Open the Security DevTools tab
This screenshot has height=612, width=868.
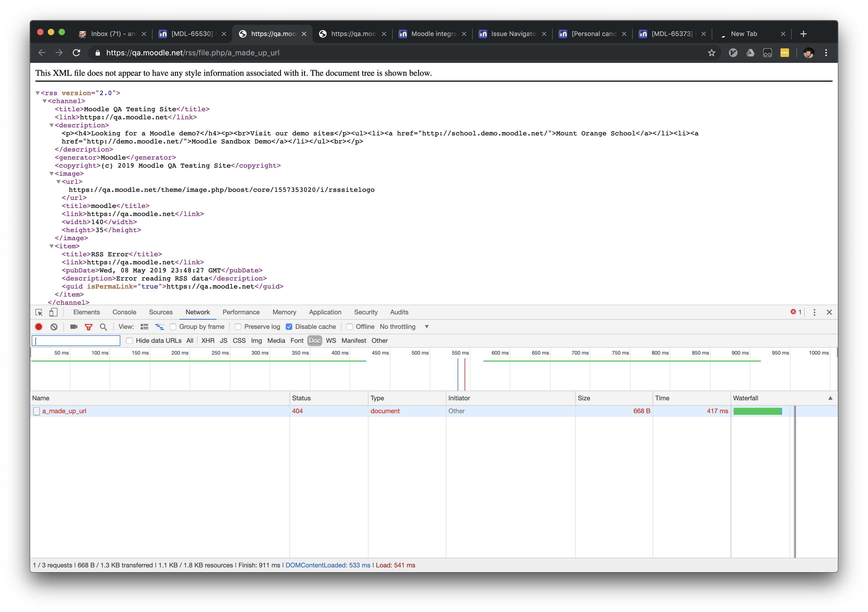(x=366, y=312)
